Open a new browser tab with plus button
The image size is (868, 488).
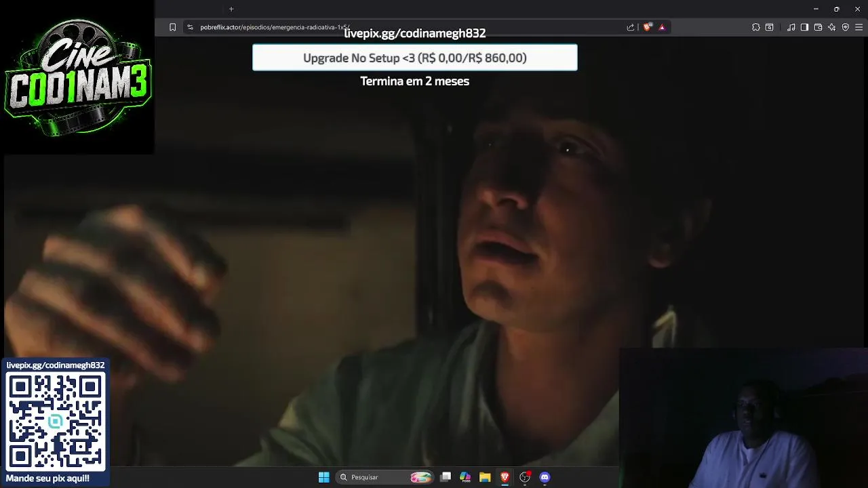pos(231,9)
